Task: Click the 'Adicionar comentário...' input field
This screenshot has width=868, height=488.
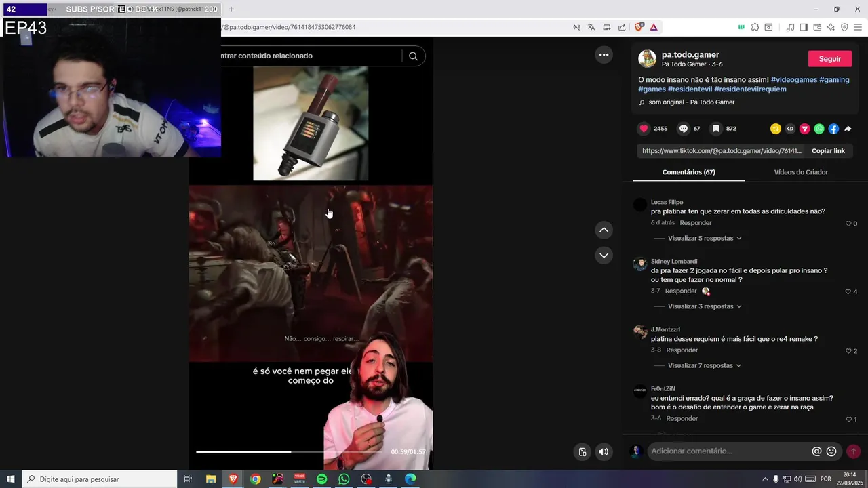Action: [x=729, y=451]
